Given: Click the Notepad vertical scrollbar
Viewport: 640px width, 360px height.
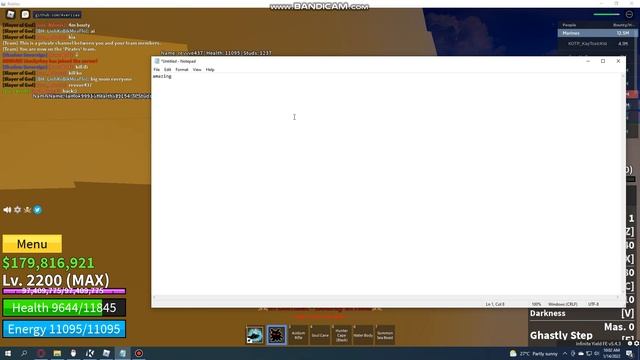Looking at the screenshot, I should (623, 184).
